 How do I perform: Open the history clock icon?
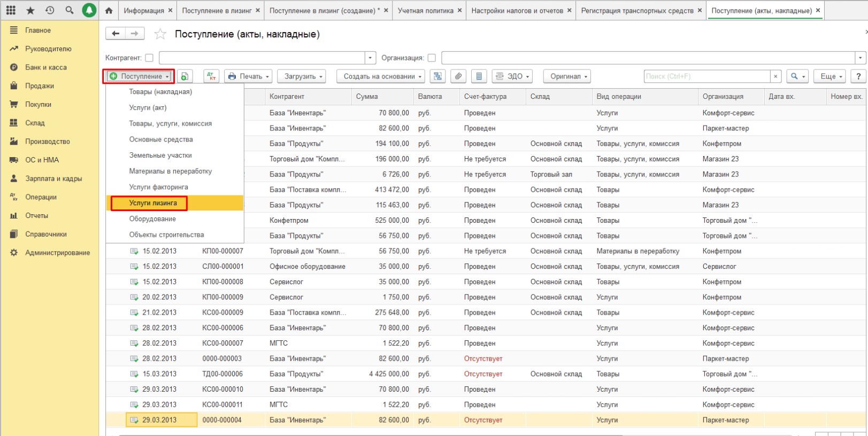click(x=50, y=10)
